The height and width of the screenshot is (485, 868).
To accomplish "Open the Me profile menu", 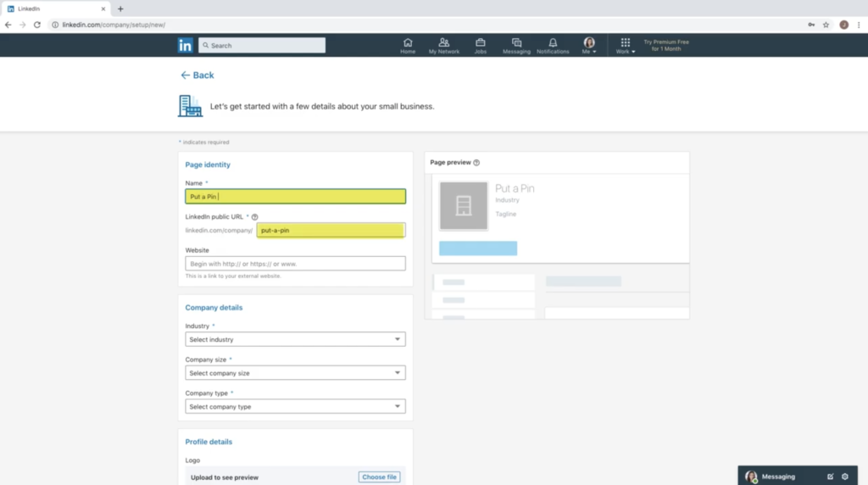I will tap(589, 46).
